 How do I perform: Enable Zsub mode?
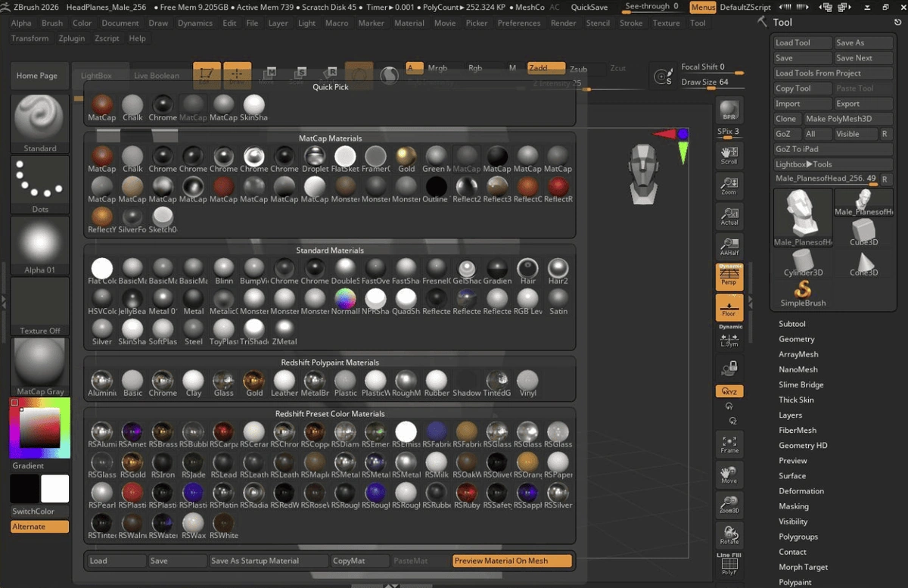(x=578, y=68)
